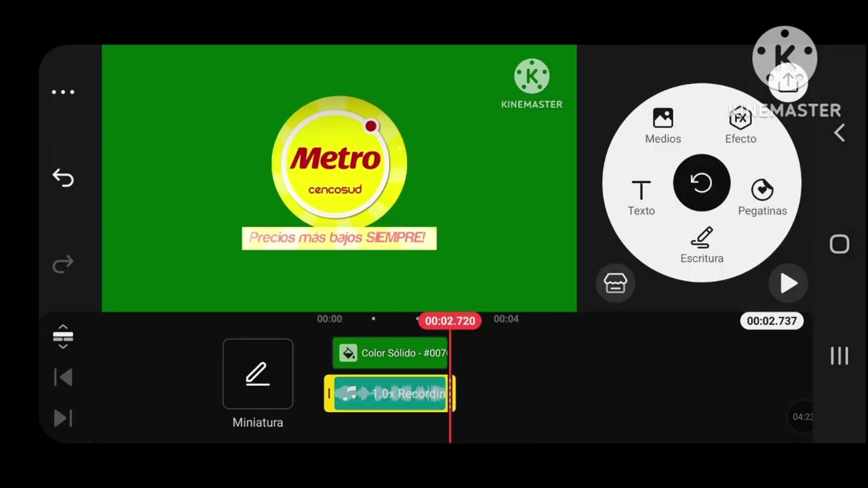Select the 1.0x Recording audio clip
Screen dimensions: 868x488
point(390,394)
